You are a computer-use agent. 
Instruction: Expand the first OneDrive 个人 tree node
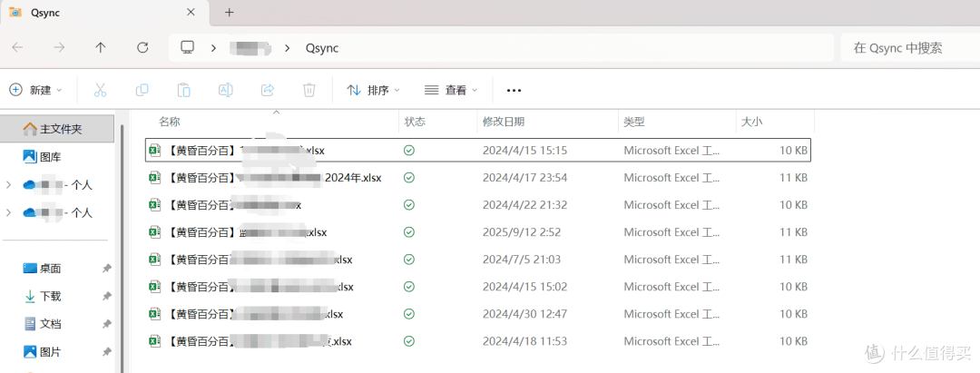coord(8,184)
